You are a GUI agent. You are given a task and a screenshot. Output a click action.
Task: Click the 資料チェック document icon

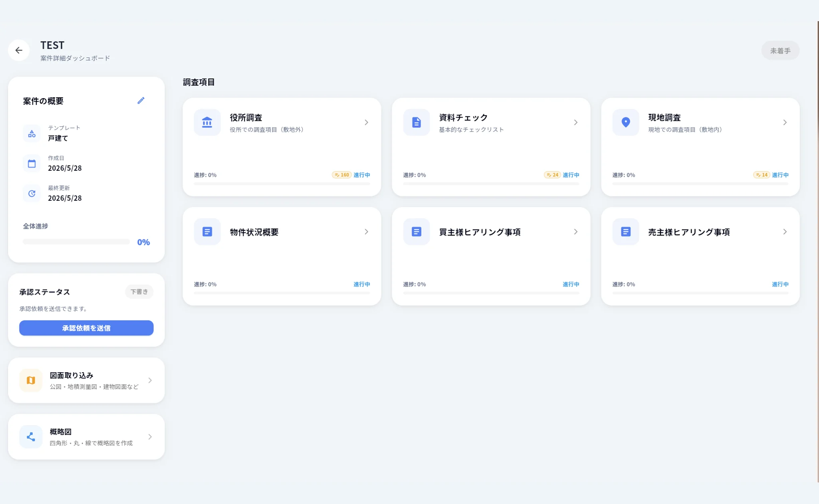pyautogui.click(x=416, y=122)
